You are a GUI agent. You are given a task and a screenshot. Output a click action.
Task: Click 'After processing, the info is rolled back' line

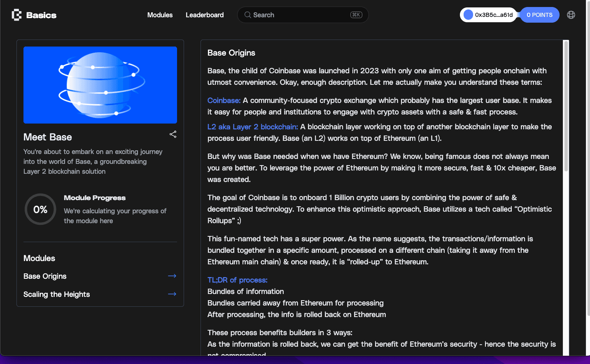[297, 315]
